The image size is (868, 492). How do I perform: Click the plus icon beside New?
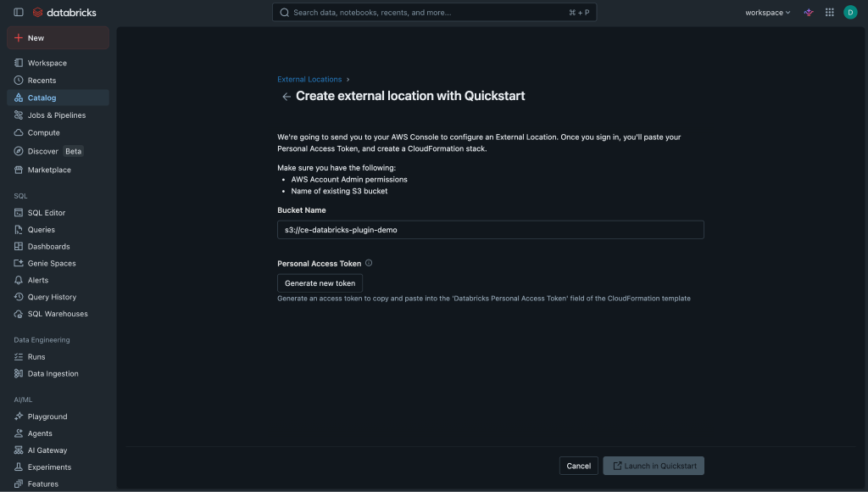(x=19, y=37)
